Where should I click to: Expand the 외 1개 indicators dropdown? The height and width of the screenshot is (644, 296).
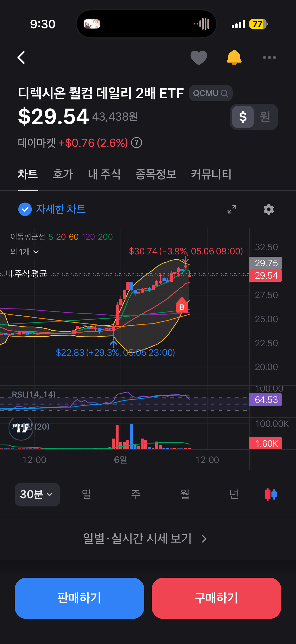click(25, 252)
